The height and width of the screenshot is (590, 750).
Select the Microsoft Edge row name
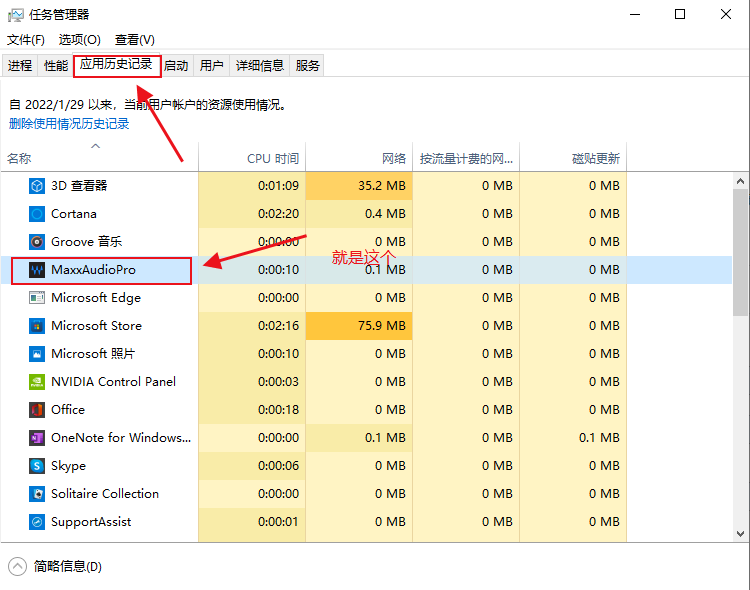pyautogui.click(x=96, y=298)
